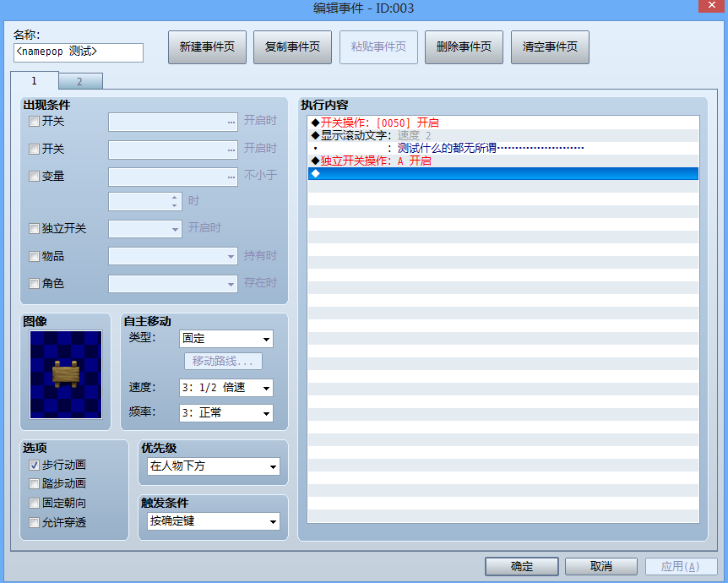Enable the 物品 condition checkbox
Viewport: 728px width, 583px height.
[x=34, y=256]
